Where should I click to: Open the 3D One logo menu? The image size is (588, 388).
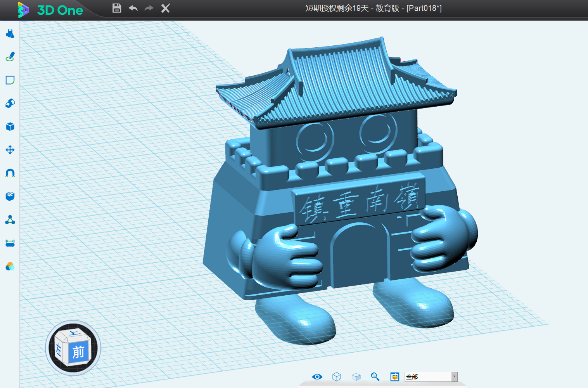pyautogui.click(x=50, y=10)
